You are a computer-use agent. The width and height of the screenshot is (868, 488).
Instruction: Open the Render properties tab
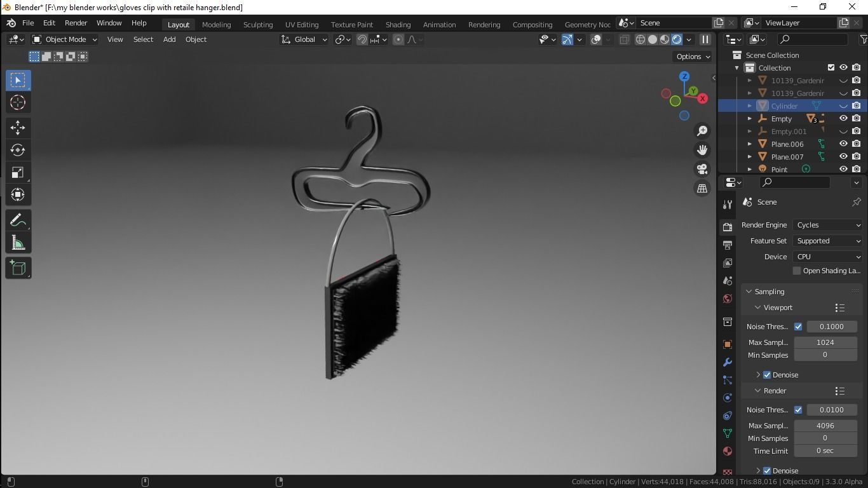[728, 227]
